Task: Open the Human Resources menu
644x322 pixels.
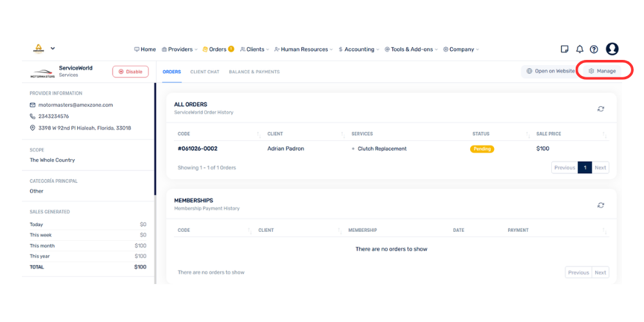Action: (x=304, y=50)
